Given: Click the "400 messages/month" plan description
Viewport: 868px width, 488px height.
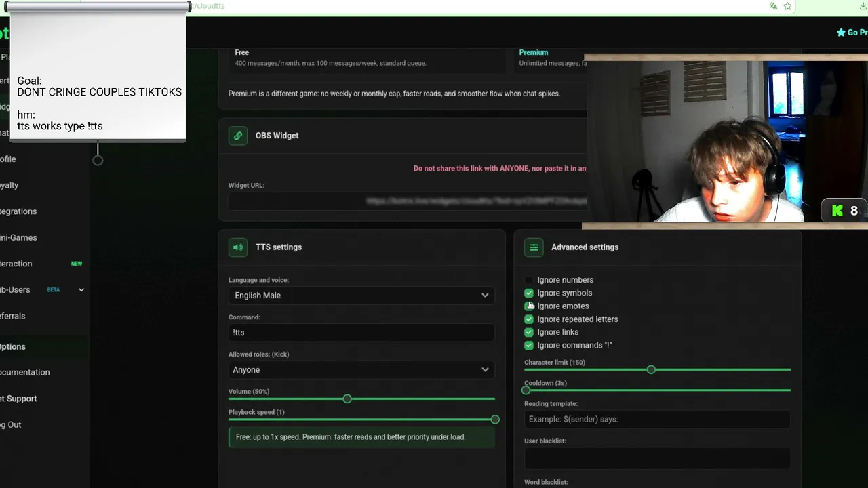Looking at the screenshot, I should [331, 63].
